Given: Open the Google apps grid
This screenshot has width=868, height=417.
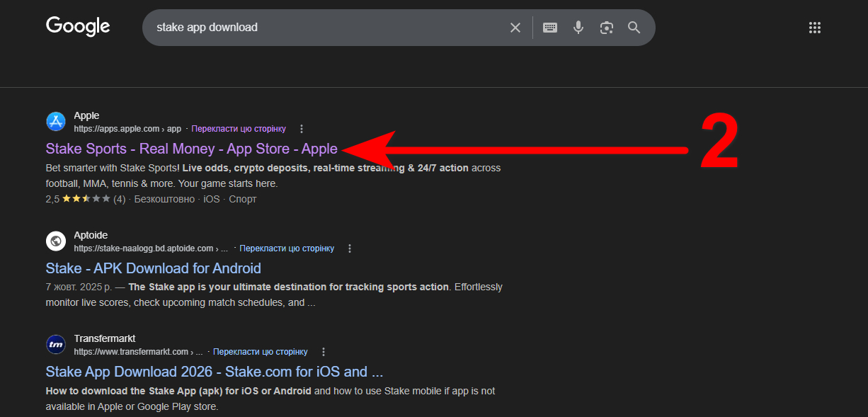Looking at the screenshot, I should coord(815,28).
